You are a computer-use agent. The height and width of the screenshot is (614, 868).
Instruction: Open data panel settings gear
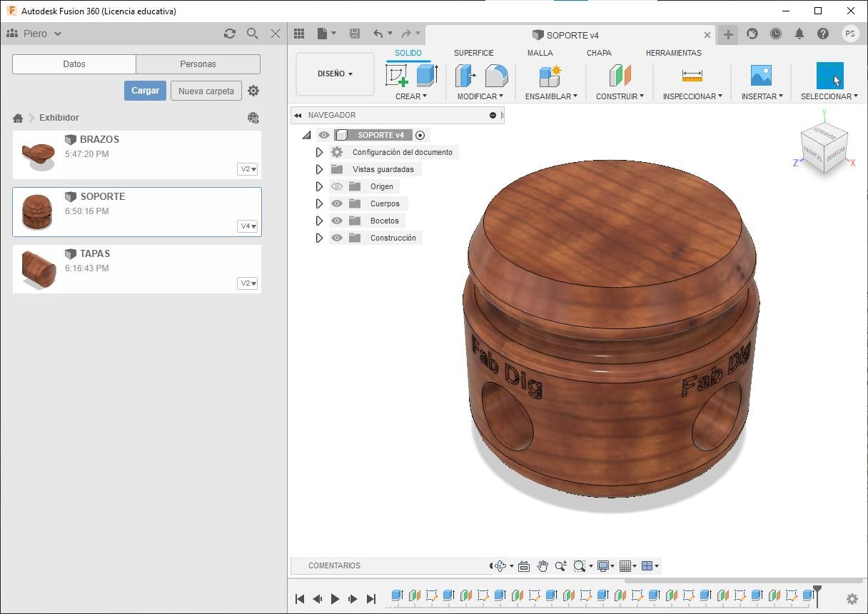253,91
